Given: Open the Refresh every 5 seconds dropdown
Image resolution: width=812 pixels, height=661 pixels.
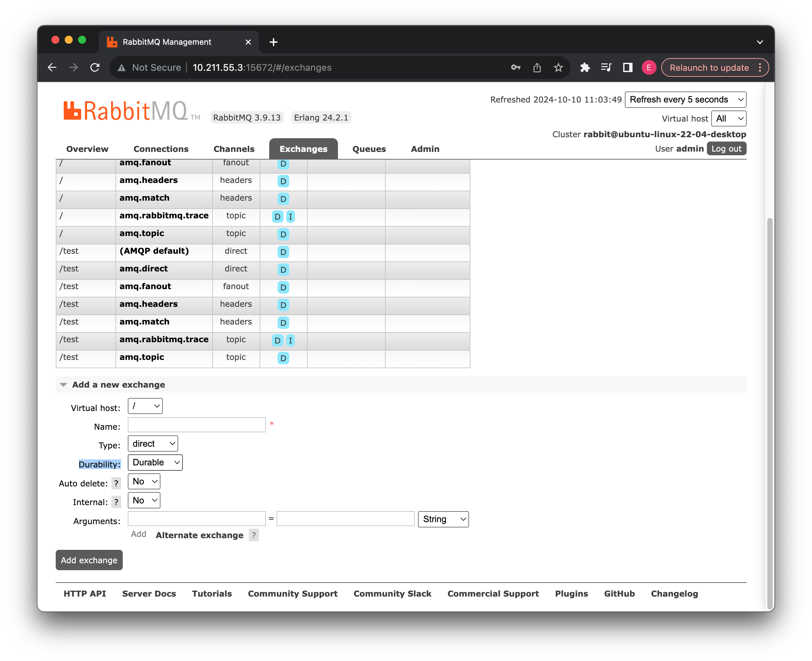Looking at the screenshot, I should [x=685, y=99].
